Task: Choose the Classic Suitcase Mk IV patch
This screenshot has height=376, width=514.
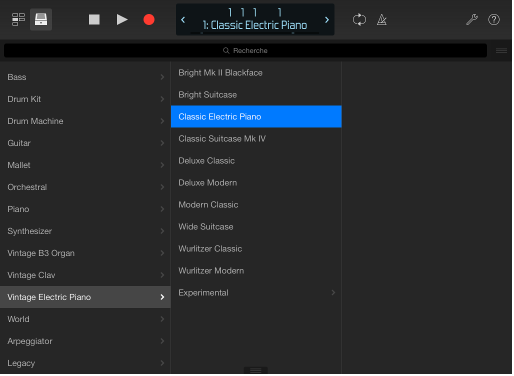Action: click(x=256, y=139)
